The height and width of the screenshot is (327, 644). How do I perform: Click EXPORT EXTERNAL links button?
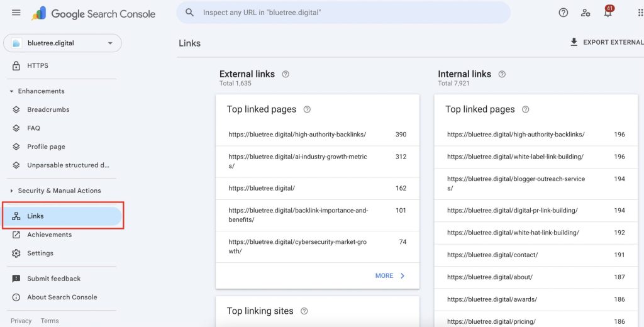coord(607,42)
